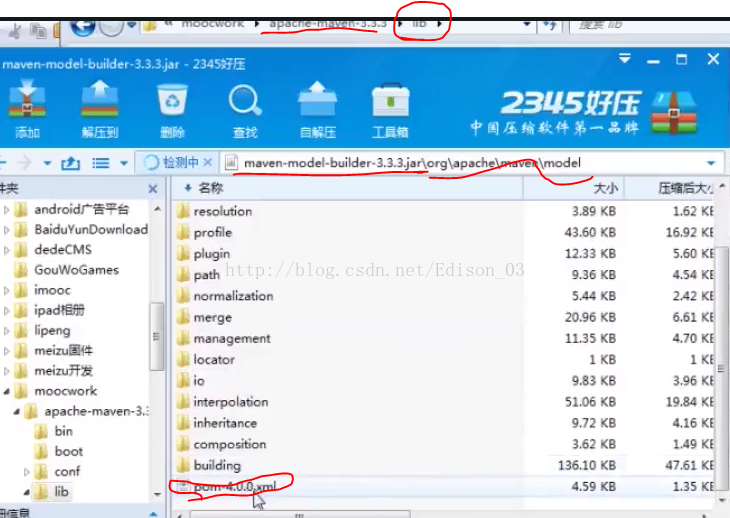Viewport: 730px width, 518px height.
Task: Open the navigation history dropdown arrow
Action: click(47, 163)
